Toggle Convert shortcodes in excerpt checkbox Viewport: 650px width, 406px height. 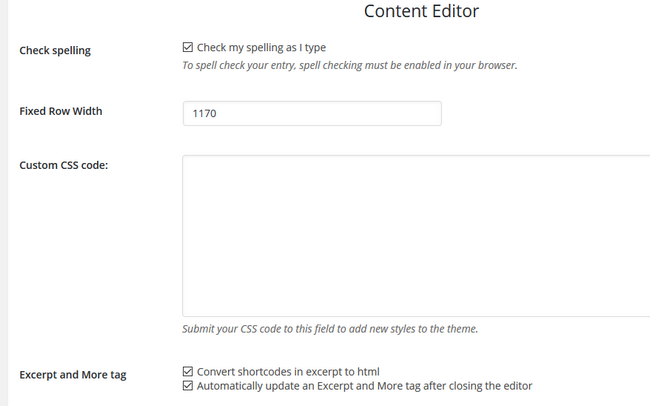[x=187, y=371]
